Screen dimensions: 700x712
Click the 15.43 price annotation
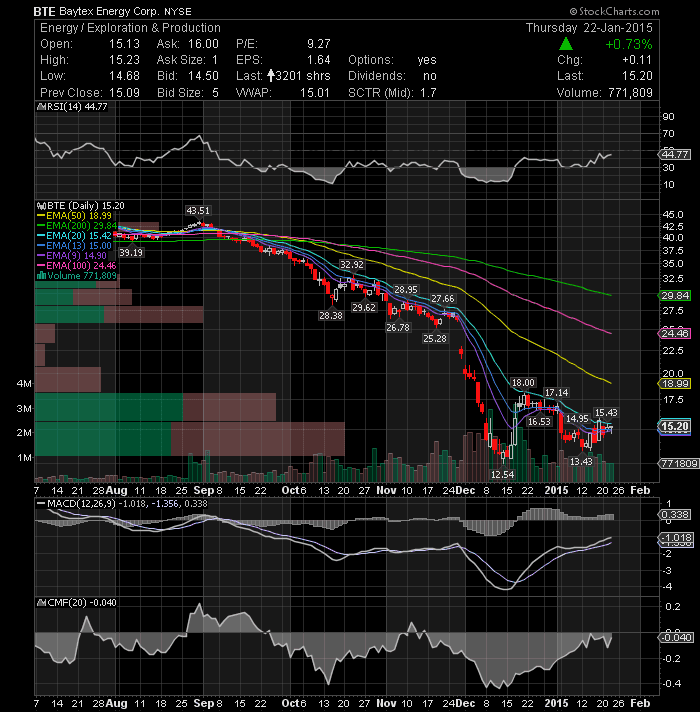606,412
